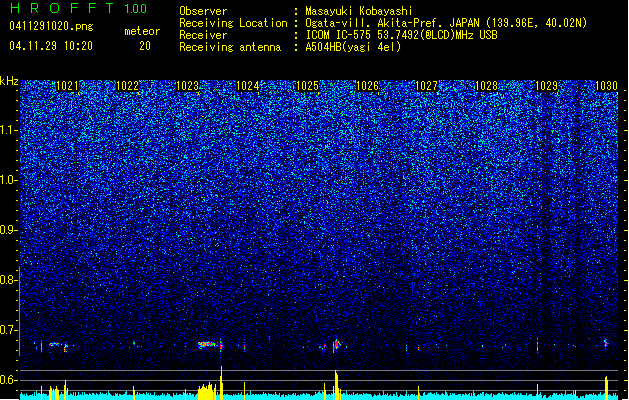Image resolution: width=629 pixels, height=400 pixels.
Task: Click the 0.9 kHz axis label
Action: tap(9, 230)
